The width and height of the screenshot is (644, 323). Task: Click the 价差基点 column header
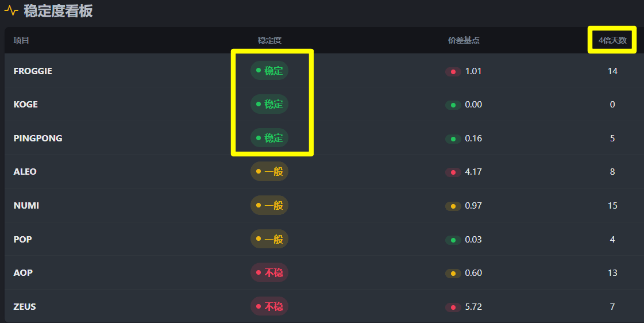point(464,40)
